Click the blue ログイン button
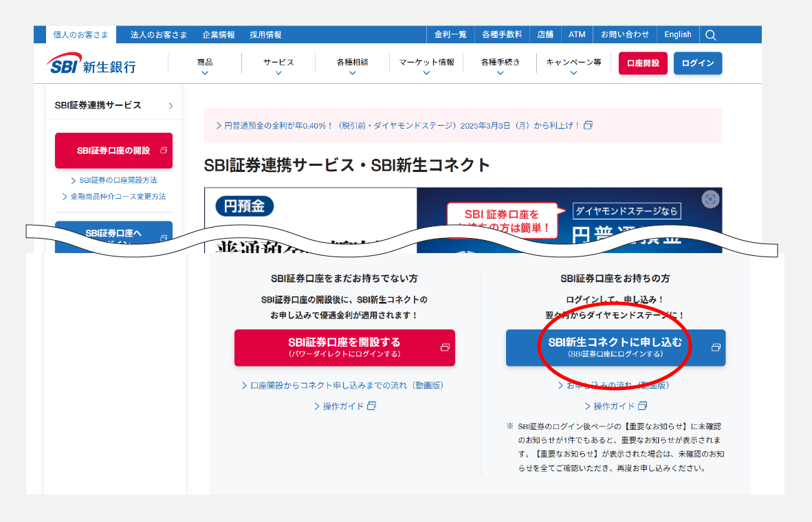This screenshot has width=812, height=522. point(698,63)
